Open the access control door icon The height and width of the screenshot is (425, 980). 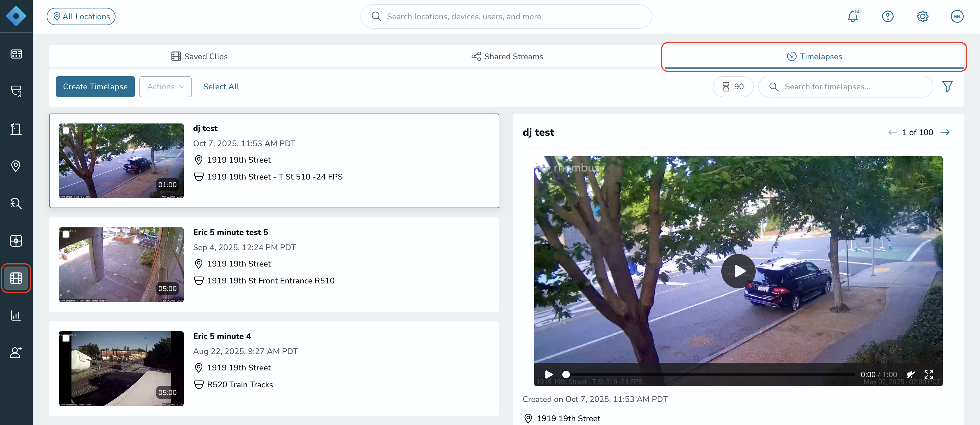tap(16, 129)
